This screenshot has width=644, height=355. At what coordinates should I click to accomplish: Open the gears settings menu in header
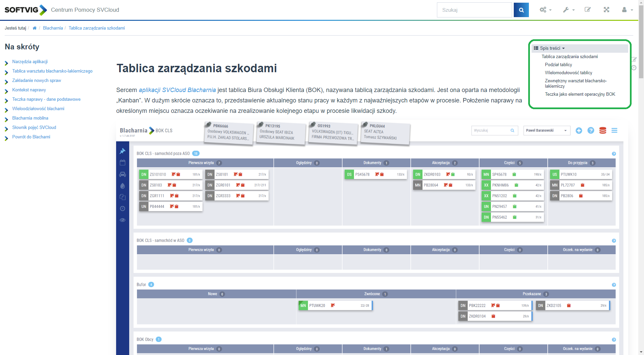545,10
